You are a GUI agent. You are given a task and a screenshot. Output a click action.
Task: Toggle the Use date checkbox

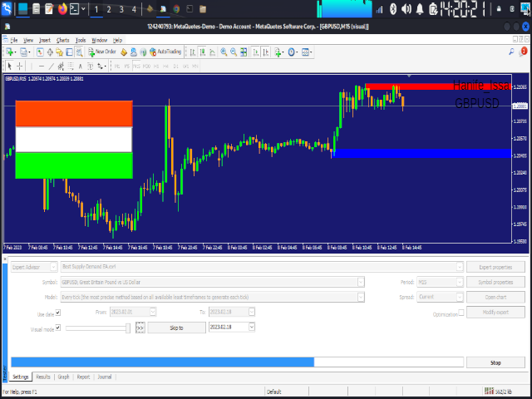[x=58, y=313]
